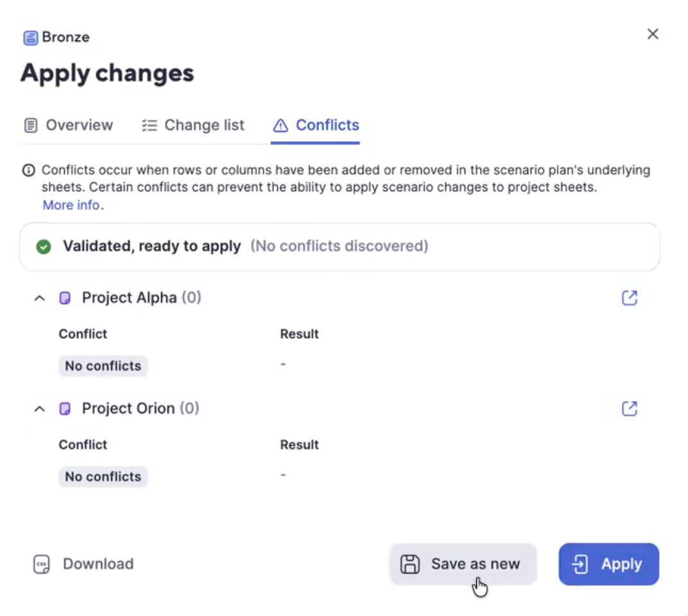Click the Bronze scenario icon

30,38
